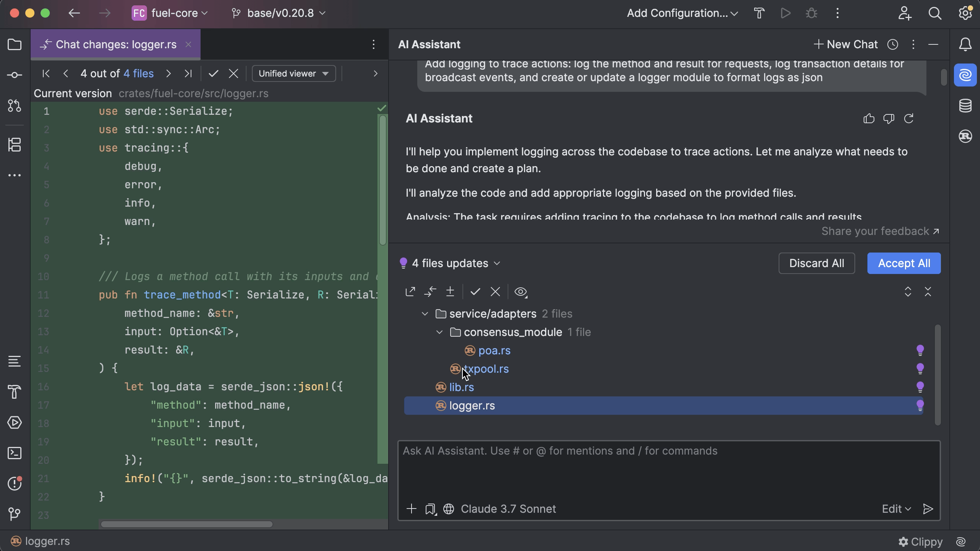Toggle the AI Assistant sidebar panel
This screenshot has height=551, width=980.
tap(965, 75)
